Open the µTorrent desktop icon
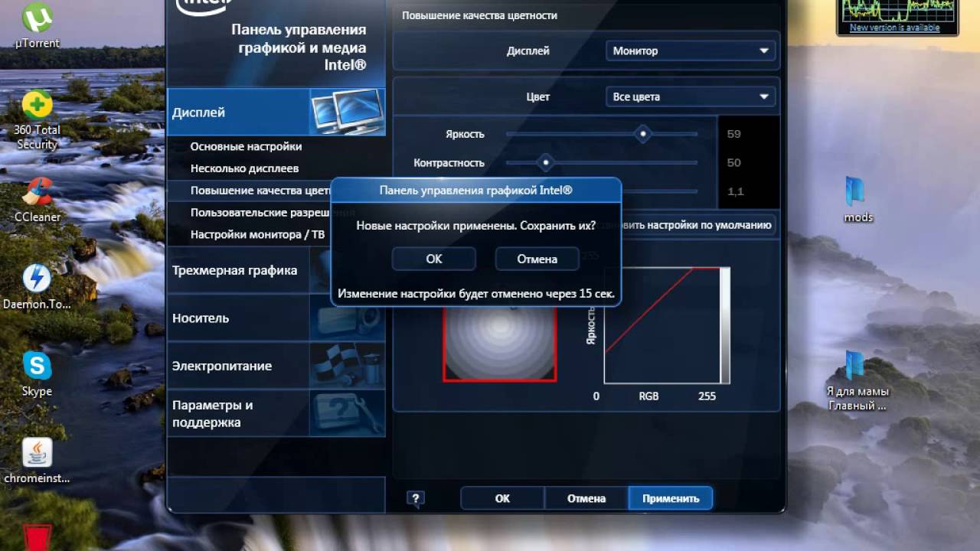 coord(37,25)
